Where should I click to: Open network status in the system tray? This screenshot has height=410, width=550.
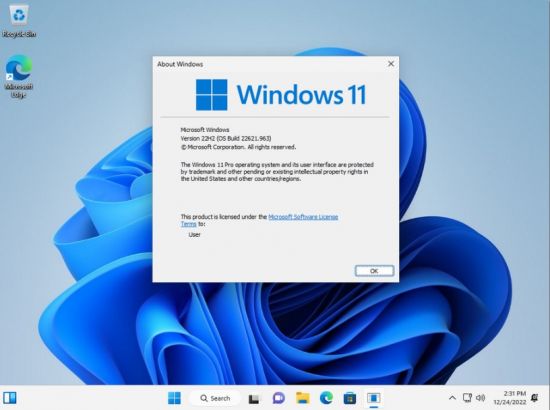click(467, 398)
